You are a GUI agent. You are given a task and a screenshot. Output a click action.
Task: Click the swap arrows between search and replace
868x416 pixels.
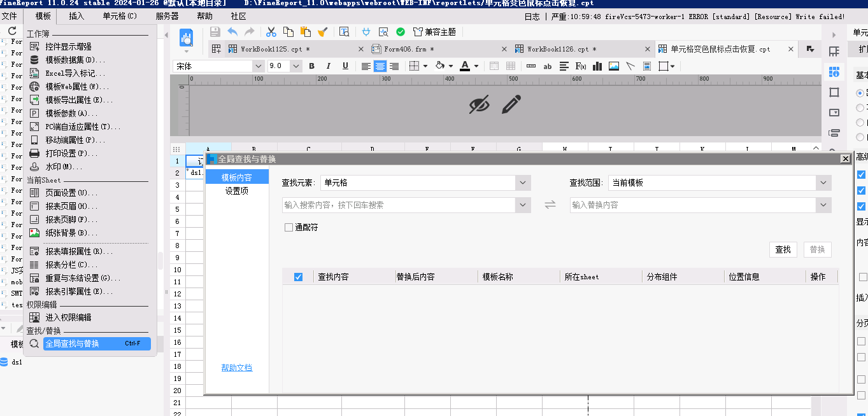pos(550,205)
